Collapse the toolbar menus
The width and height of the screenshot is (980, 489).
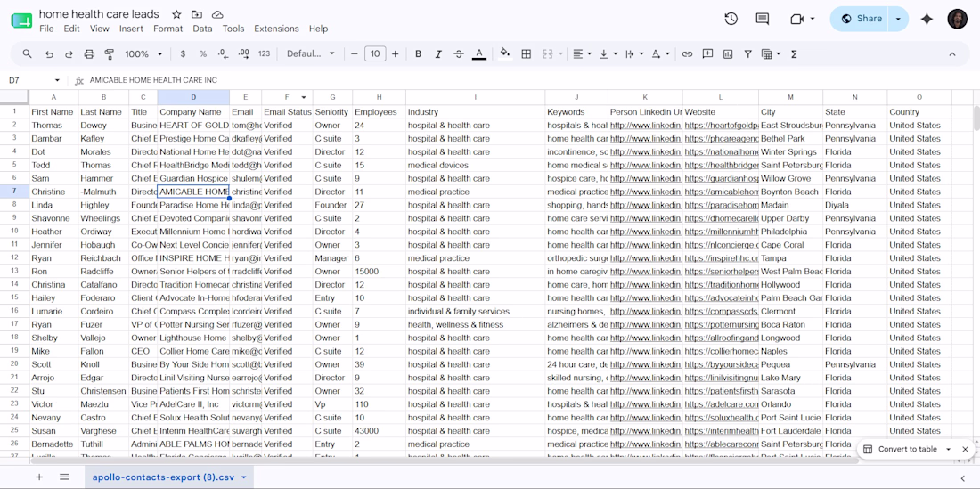(951, 54)
